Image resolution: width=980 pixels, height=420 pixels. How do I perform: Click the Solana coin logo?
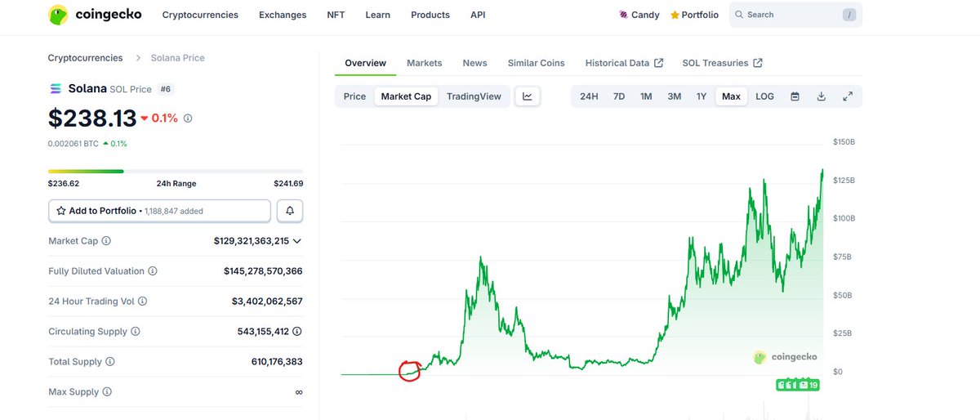point(56,88)
